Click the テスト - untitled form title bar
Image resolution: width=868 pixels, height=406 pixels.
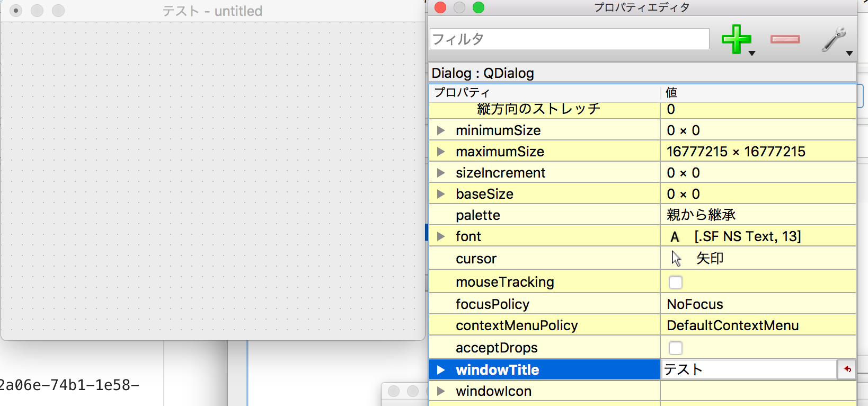click(x=212, y=11)
